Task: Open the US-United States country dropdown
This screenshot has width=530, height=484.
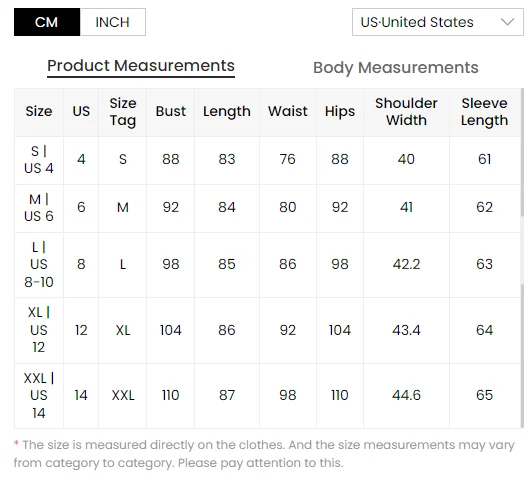Action: pos(438,22)
